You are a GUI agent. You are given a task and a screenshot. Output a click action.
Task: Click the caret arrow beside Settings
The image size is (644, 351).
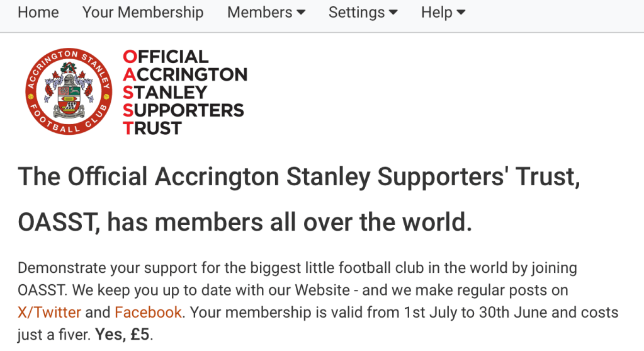[393, 13]
